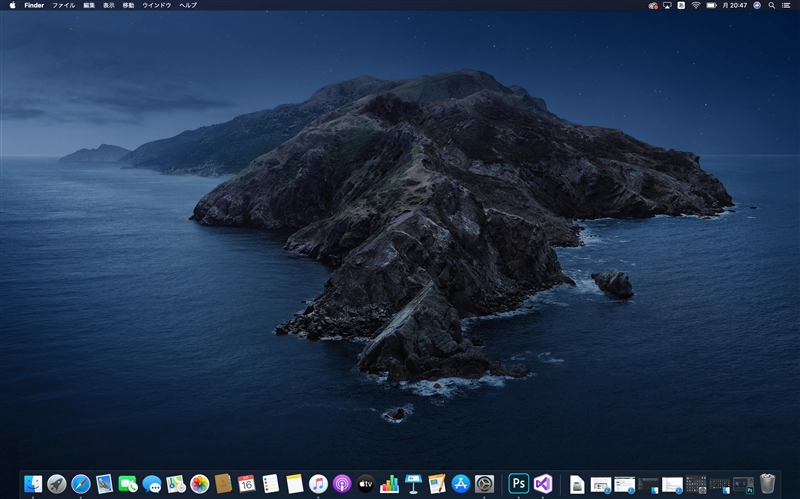The height and width of the screenshot is (499, 800).
Task: Open Calendar icon showing 16
Action: point(246,484)
